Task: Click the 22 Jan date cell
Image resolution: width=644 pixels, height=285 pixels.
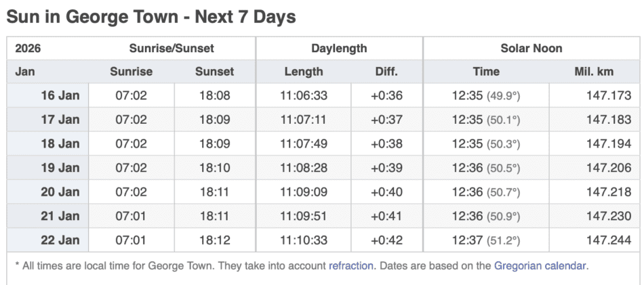Action: [60, 240]
